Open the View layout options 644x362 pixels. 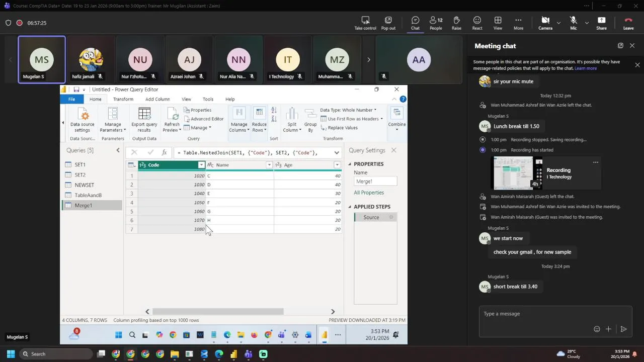tap(498, 23)
